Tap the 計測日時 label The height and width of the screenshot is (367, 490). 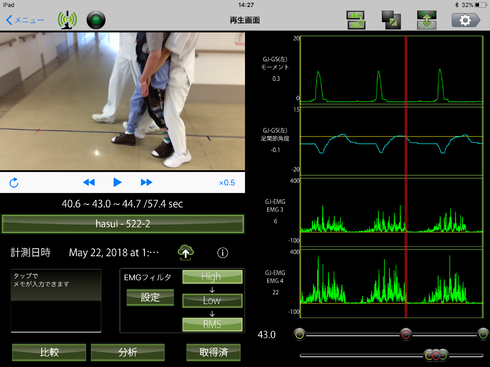pos(30,253)
